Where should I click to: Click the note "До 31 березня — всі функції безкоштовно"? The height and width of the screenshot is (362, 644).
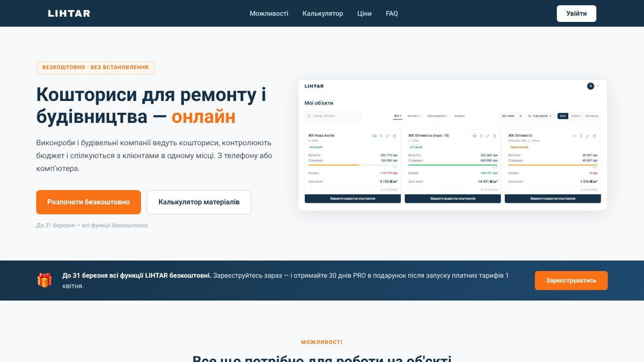point(92,225)
